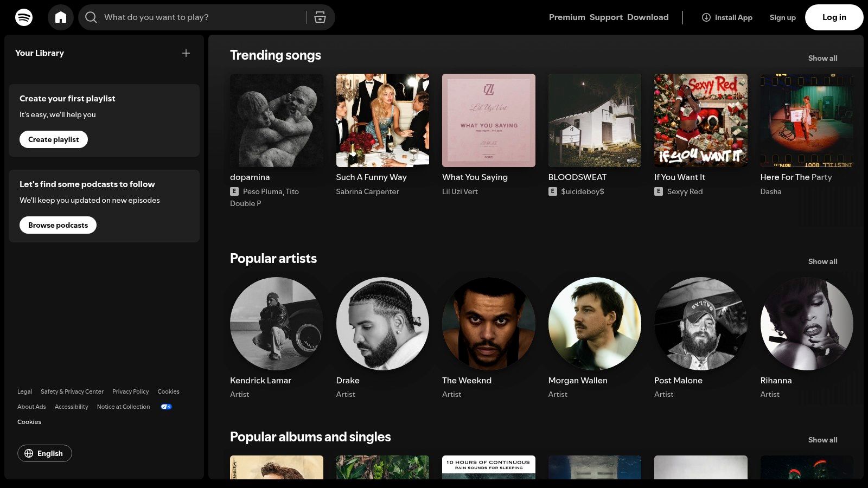The width and height of the screenshot is (868, 488).
Task: Click Browse podcasts button
Action: [58, 225]
